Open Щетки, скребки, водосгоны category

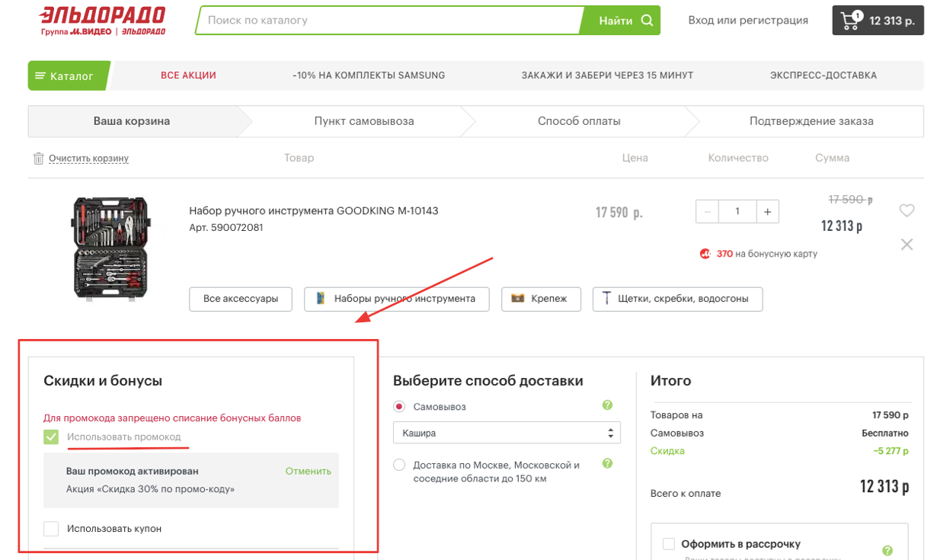point(677,299)
